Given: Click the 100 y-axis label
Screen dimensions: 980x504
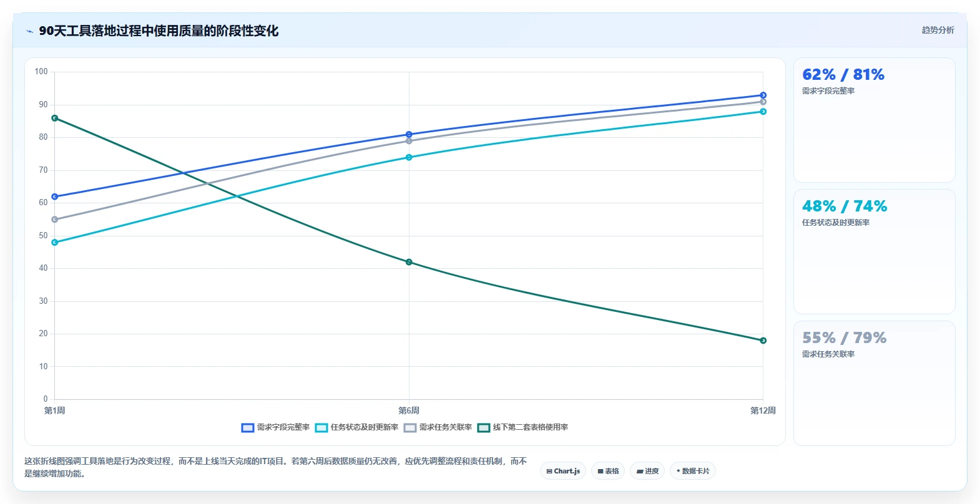Looking at the screenshot, I should point(41,72).
